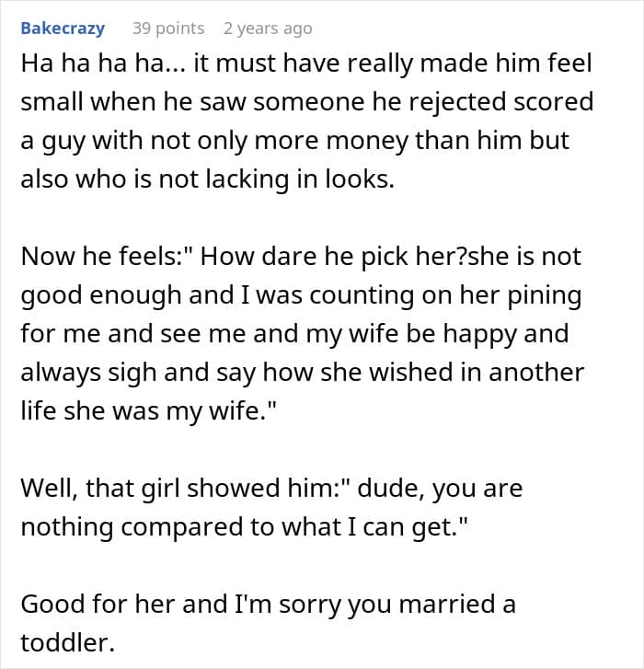Click the line 'nothing compared to what I can get.'
644x669 pixels.
pyautogui.click(x=245, y=527)
